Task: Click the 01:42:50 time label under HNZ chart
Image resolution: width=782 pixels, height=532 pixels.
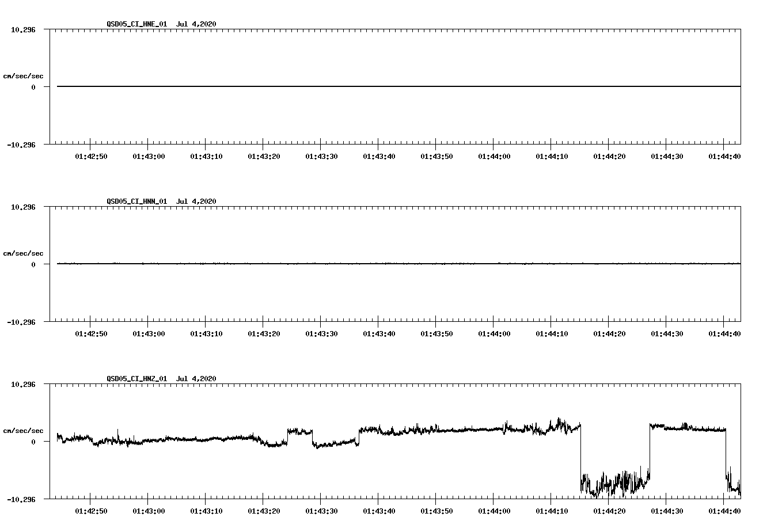Action: [91, 511]
